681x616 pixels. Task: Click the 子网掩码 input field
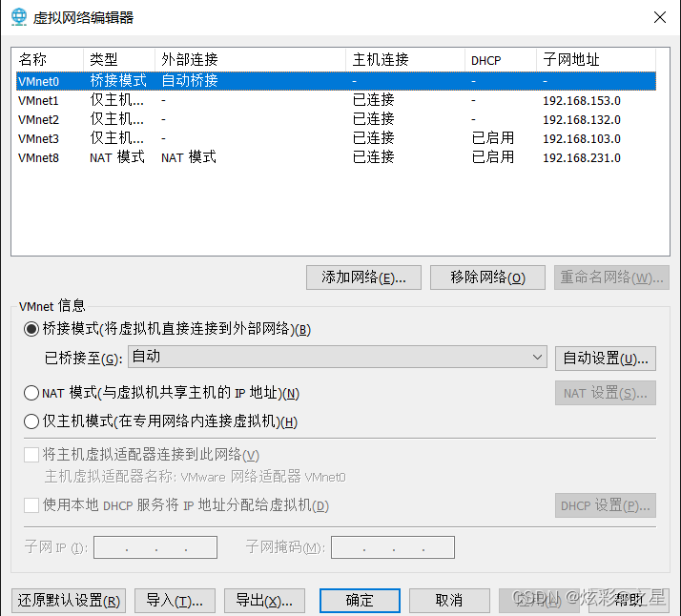pos(393,547)
